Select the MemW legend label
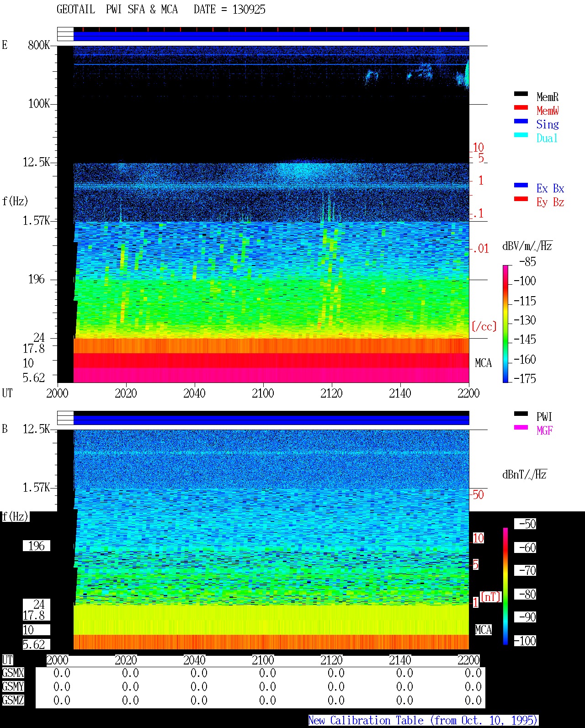 (x=548, y=111)
